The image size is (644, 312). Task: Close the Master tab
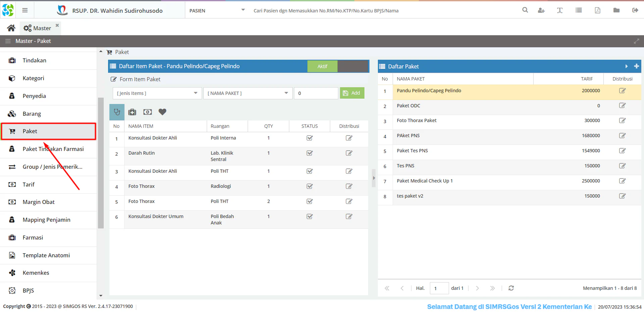pyautogui.click(x=57, y=25)
